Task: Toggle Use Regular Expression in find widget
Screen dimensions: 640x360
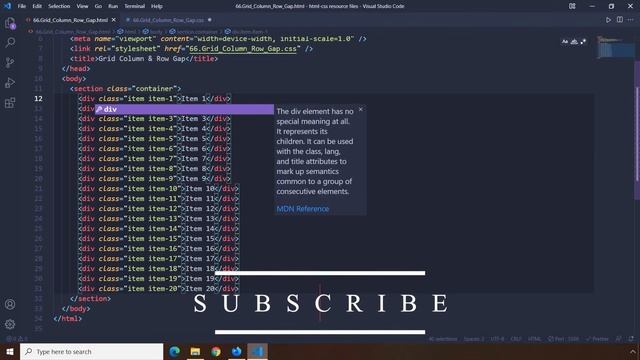Action: coord(583,41)
